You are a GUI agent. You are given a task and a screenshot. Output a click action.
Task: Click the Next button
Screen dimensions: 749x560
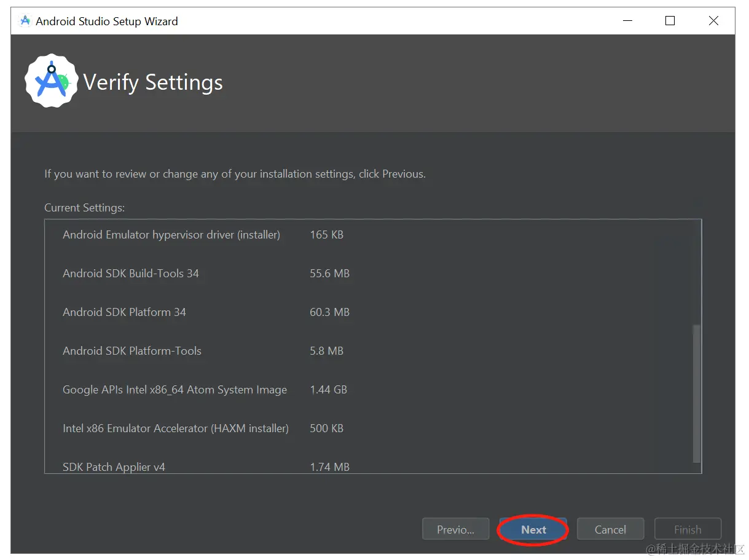tap(533, 529)
